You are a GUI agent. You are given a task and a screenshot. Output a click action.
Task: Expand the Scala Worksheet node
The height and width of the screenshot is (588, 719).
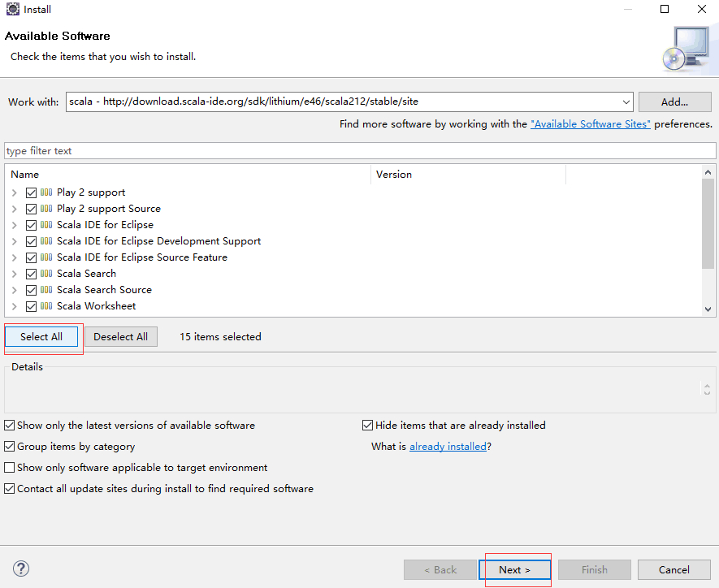[14, 306]
